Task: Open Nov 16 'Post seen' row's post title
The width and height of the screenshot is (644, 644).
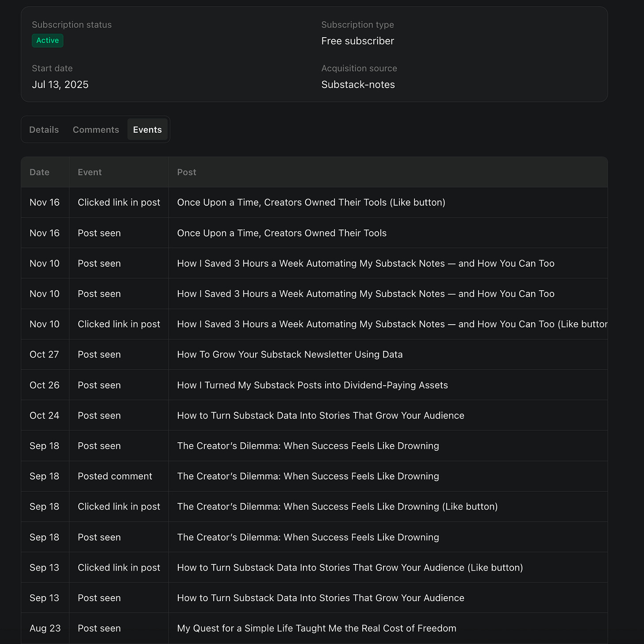Action: point(282,233)
